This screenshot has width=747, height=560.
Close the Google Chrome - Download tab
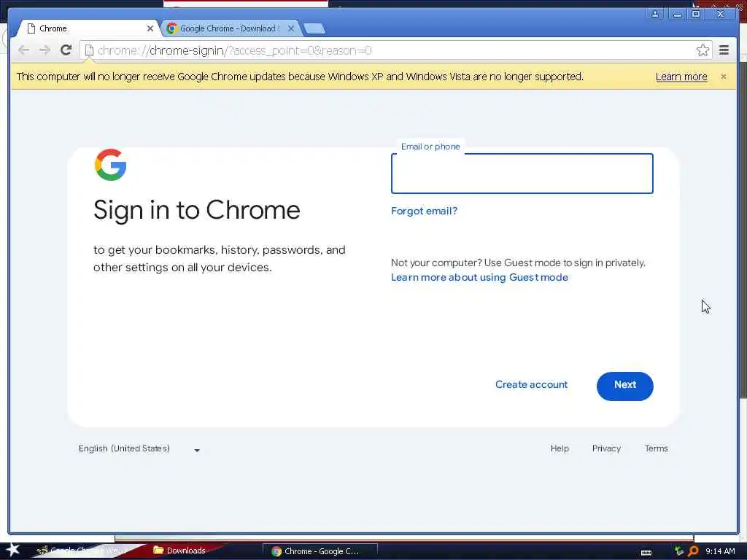291,28
